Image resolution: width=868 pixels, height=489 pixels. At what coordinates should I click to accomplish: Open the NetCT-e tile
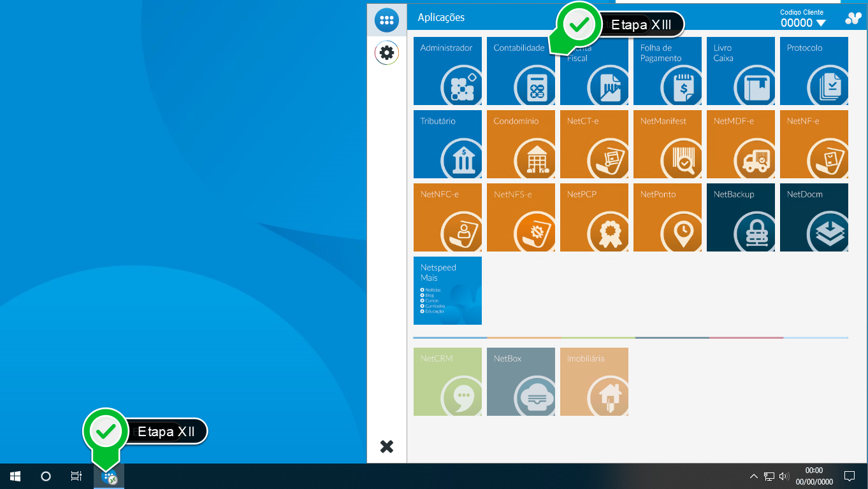click(x=594, y=144)
